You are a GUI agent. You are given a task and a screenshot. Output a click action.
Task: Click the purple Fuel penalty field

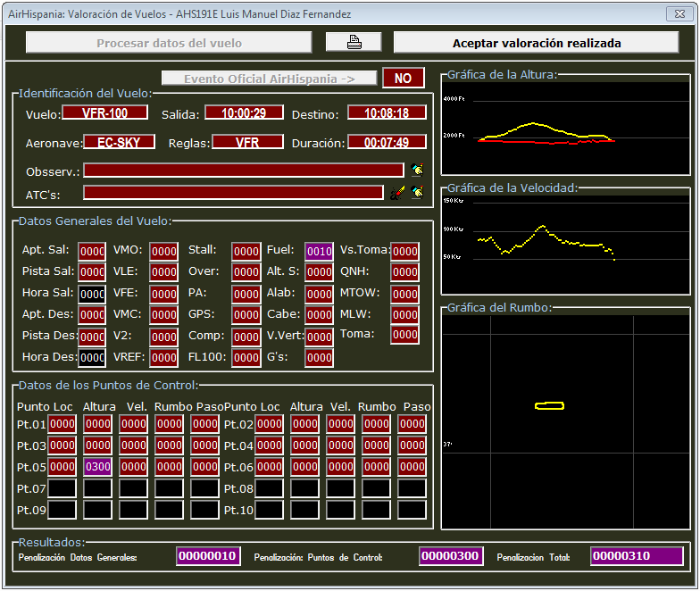(320, 252)
